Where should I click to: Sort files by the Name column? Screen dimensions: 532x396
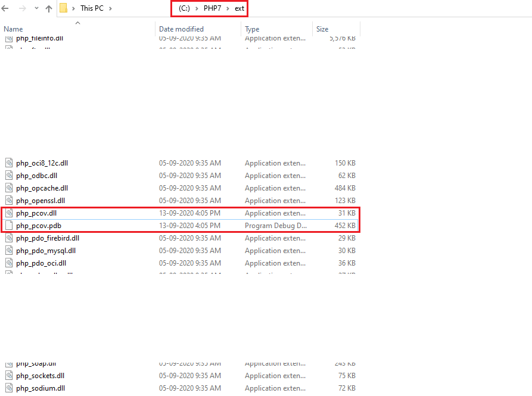[x=13, y=29]
